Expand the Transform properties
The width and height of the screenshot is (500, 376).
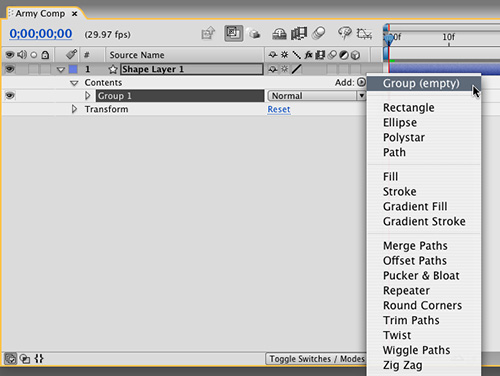tap(74, 109)
